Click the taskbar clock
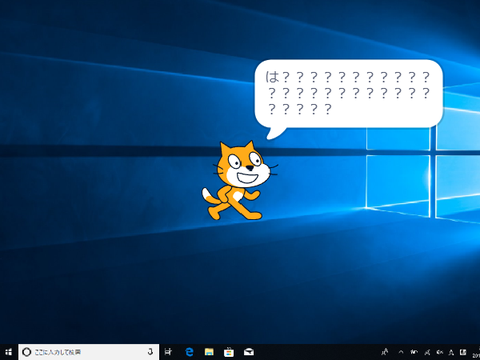Image resolution: width=480 pixels, height=360 pixels. pos(476,352)
